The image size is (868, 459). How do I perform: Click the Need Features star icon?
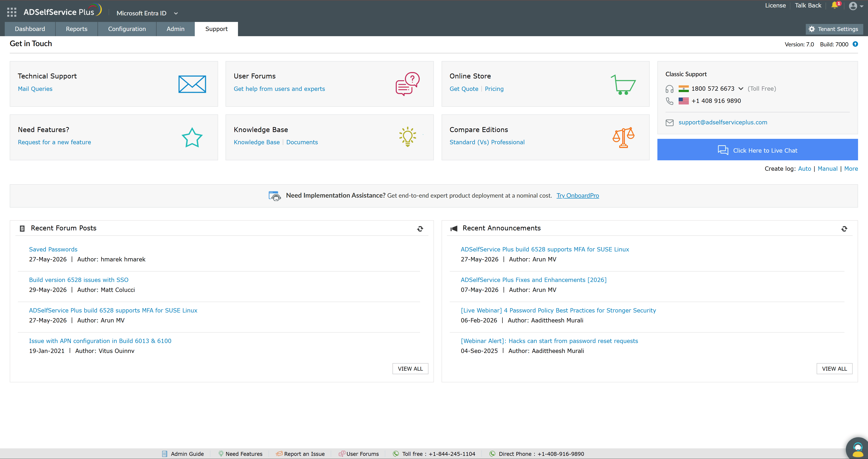192,137
